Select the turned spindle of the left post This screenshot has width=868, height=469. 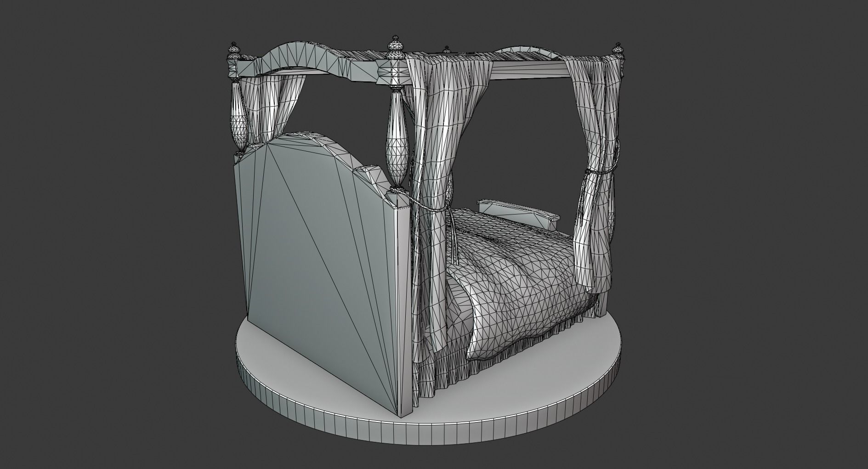coord(239,116)
